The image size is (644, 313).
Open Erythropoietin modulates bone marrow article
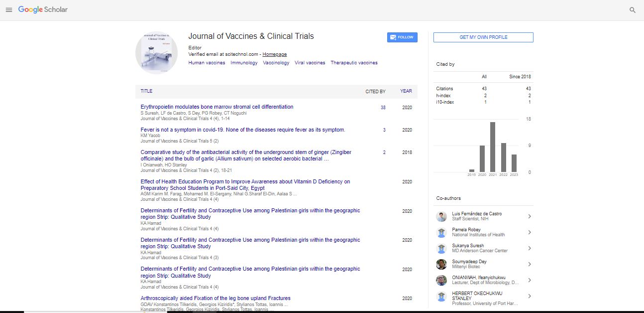[217, 107]
